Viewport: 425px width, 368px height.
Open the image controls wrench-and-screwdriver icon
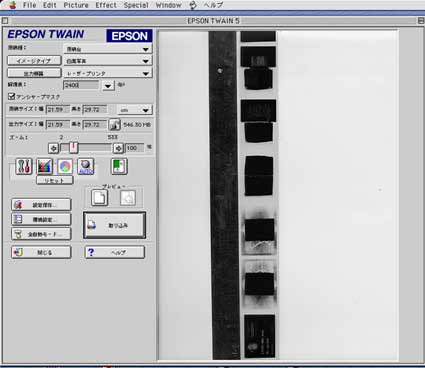click(24, 166)
